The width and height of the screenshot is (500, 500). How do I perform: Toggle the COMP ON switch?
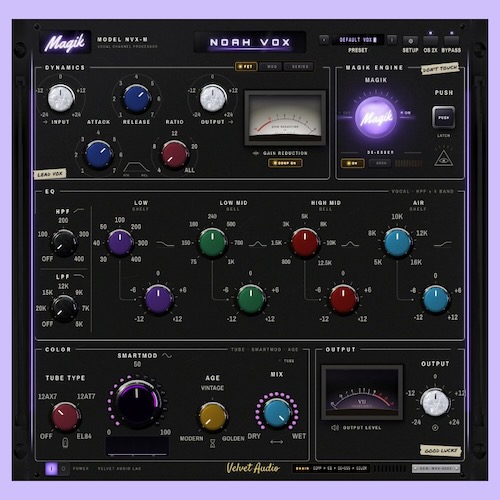(285, 163)
